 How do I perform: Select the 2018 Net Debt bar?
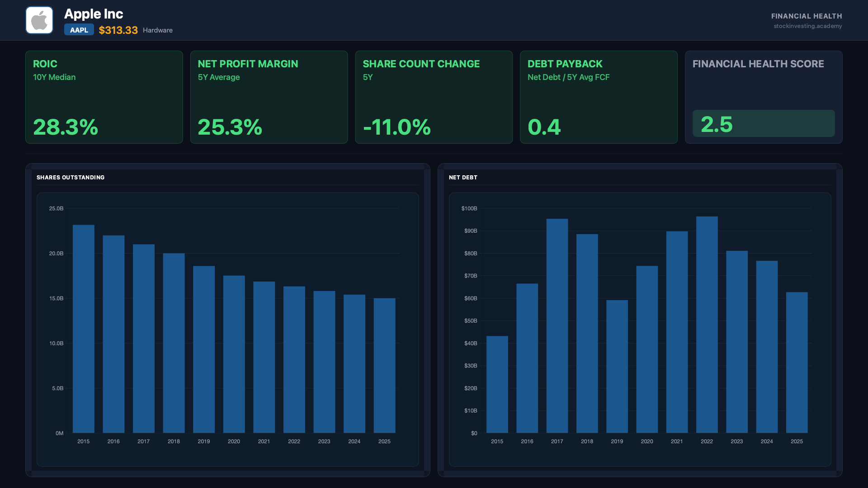(587, 333)
